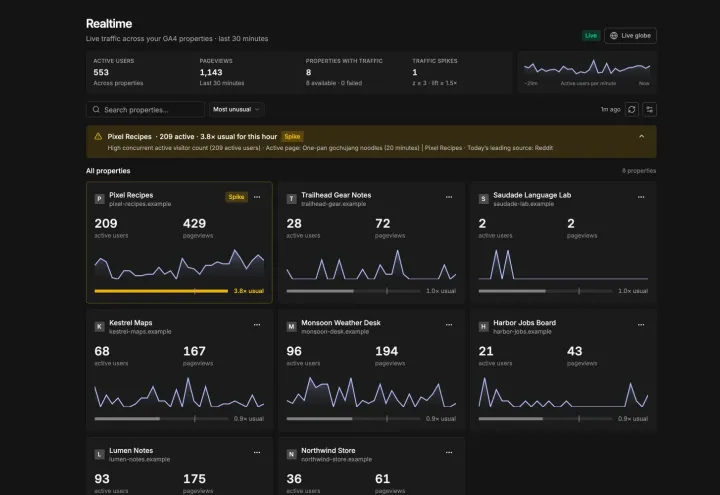
Task: Click the Harbor Jobs Board usual bar
Action: point(545,419)
